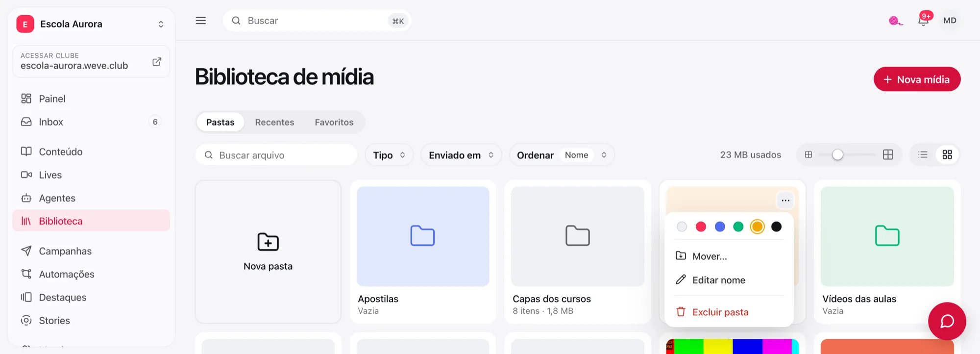980x354 pixels.
Task: Switch to the Recentes tab
Action: pos(274,122)
